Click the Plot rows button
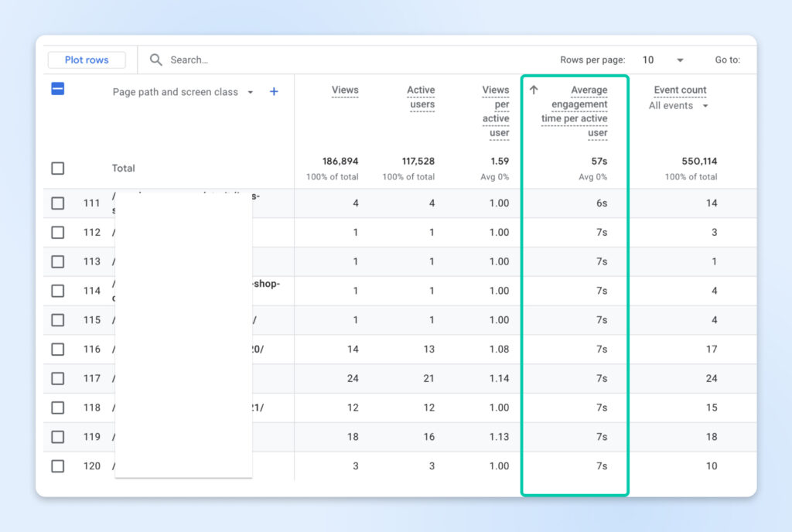 [87, 60]
